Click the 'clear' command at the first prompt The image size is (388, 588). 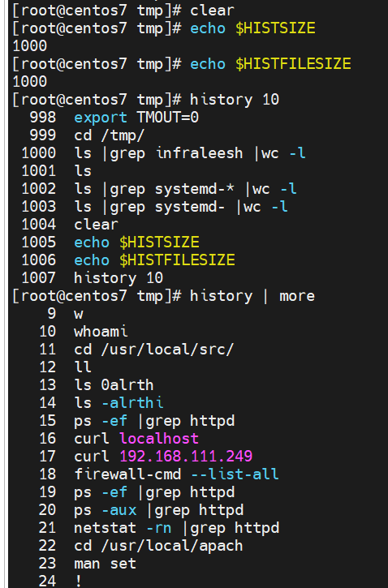click(212, 11)
